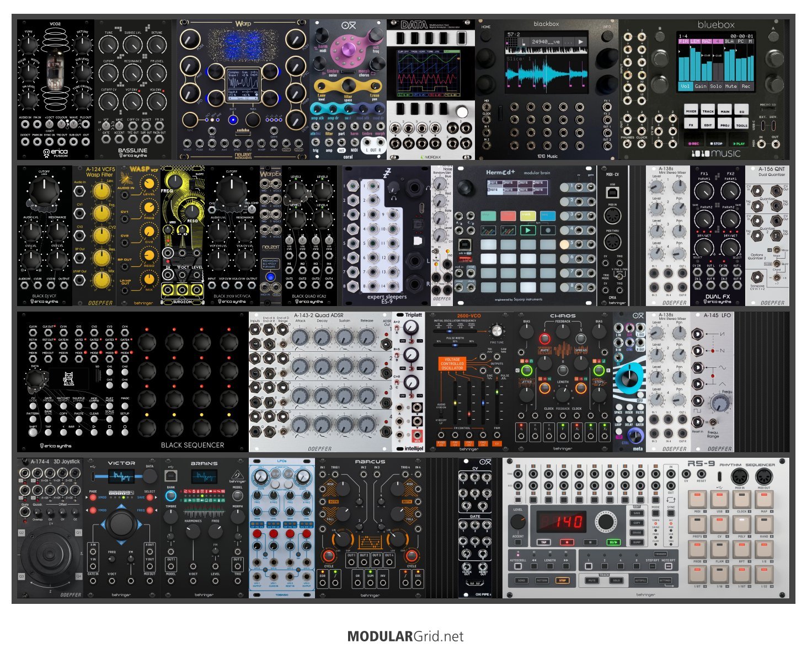This screenshot has height=648, width=812.
Task: Flip the Frequ. Range switch on A-145 LFO
Action: click(712, 422)
